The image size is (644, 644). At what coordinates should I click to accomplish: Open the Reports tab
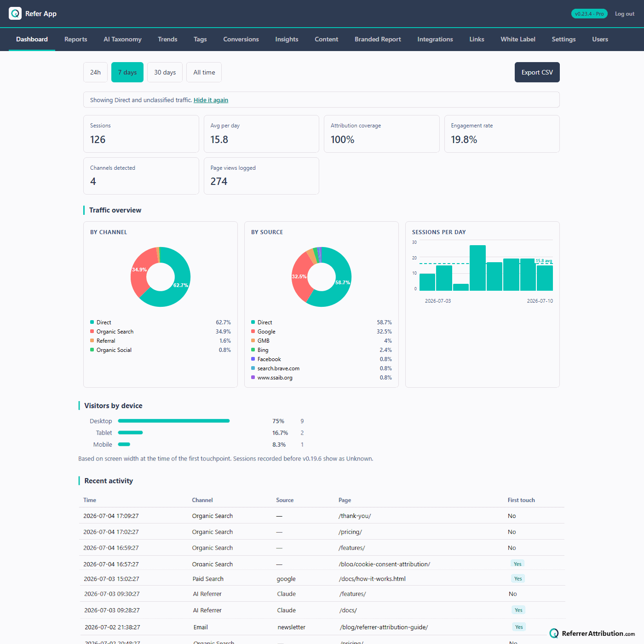pyautogui.click(x=75, y=39)
